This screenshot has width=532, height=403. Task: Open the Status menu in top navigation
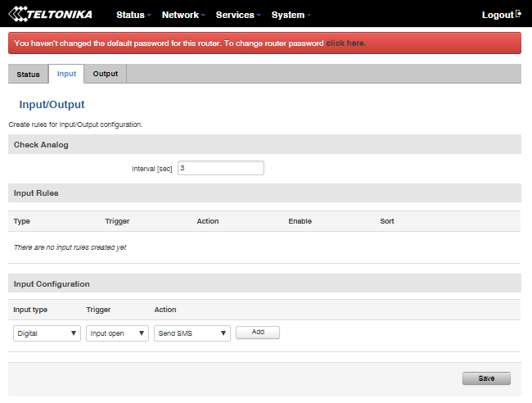coord(133,15)
